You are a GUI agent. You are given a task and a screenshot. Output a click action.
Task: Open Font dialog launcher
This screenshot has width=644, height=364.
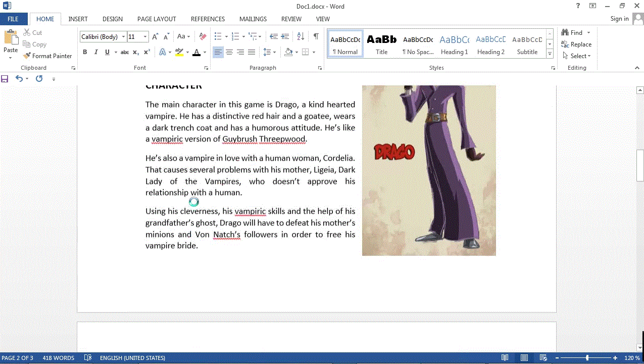pyautogui.click(x=206, y=68)
